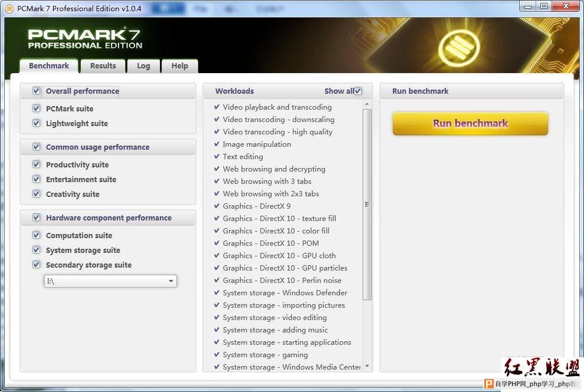Image resolution: width=584 pixels, height=392 pixels.
Task: Click the workloads list scrollbar thumb
Action: (367, 205)
